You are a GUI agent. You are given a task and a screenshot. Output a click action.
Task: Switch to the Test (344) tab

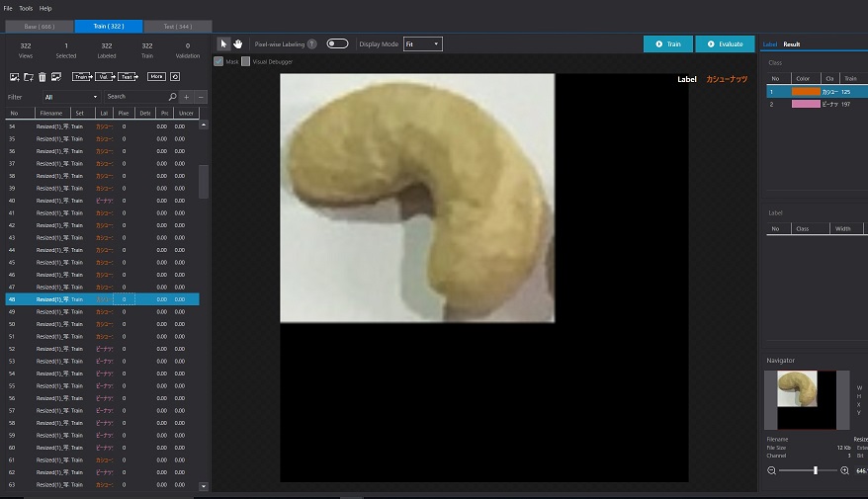[178, 26]
